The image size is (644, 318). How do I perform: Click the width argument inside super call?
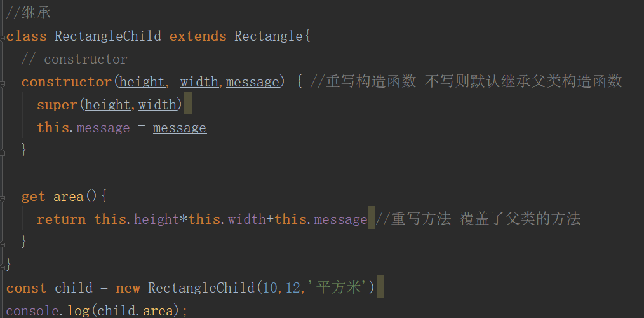click(x=157, y=105)
